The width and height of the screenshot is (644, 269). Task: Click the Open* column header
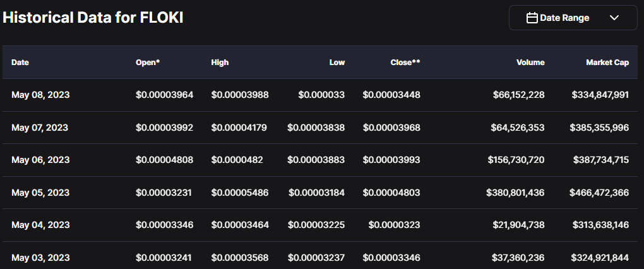tap(148, 63)
